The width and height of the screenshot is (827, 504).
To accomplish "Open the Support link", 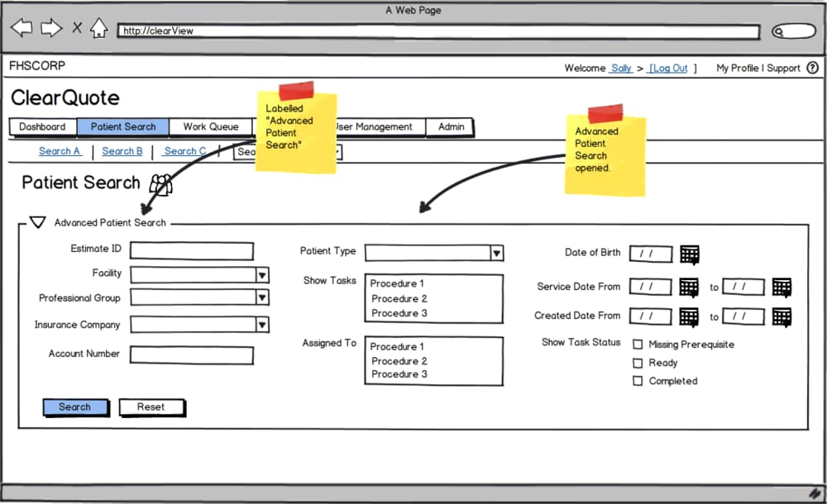I will point(783,68).
